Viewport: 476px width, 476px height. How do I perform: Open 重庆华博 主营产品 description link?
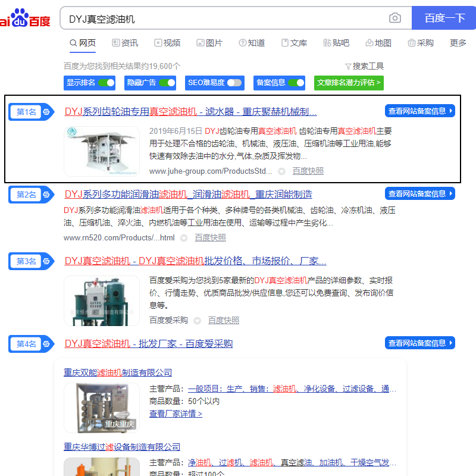(292, 463)
